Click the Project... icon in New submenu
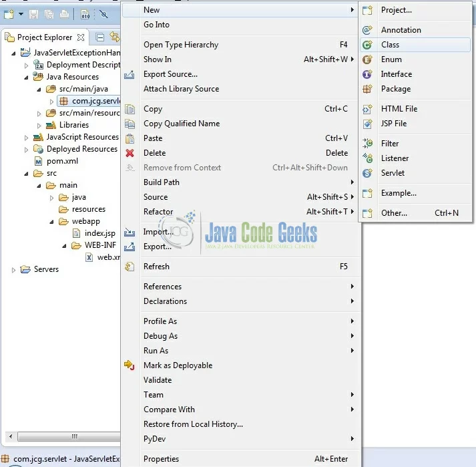476x467 pixels. pyautogui.click(x=367, y=10)
